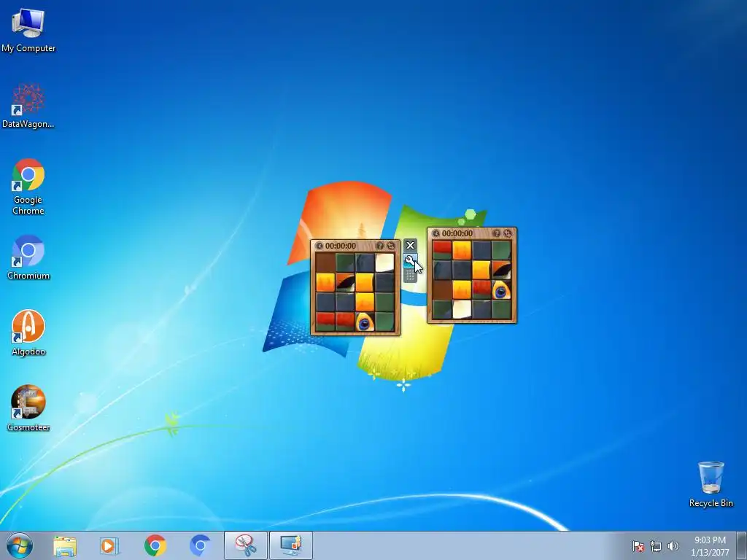Viewport: 747px width, 560px height.
Task: Slide the black beak stripe tile in left puzzle
Action: [345, 282]
